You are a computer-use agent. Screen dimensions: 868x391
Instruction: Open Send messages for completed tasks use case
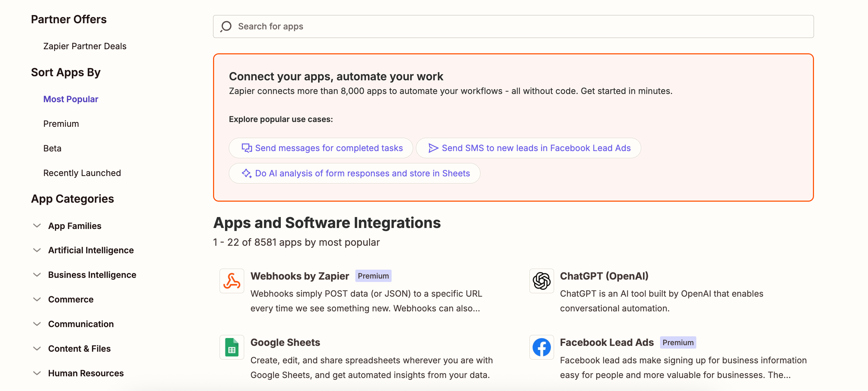(321, 148)
